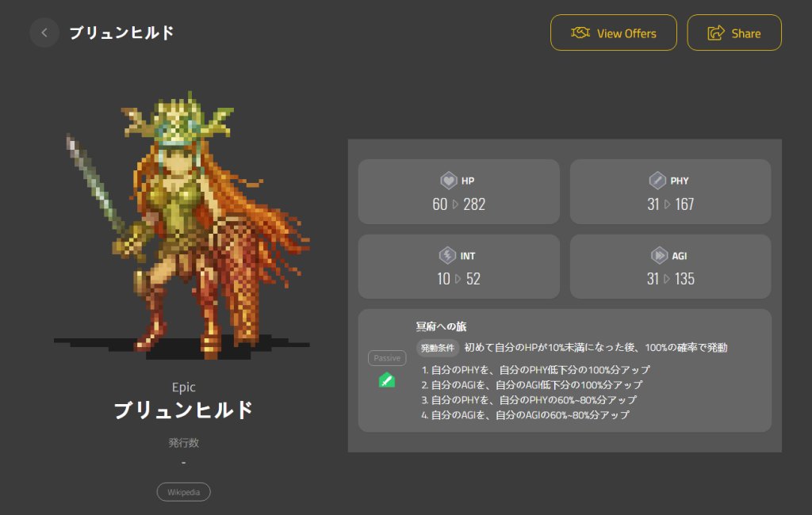
Task: Select the INT lightning stat icon
Action: (x=447, y=255)
